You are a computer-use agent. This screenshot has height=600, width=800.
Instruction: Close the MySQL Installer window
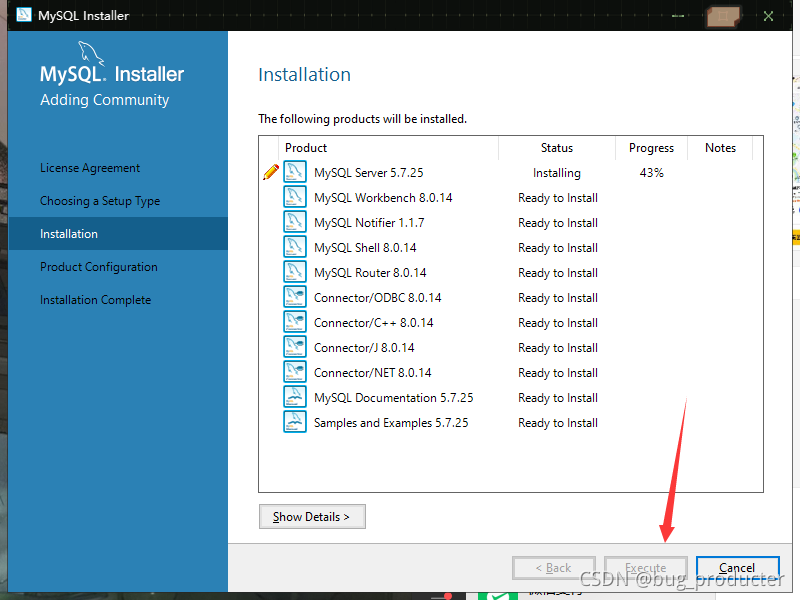(x=768, y=16)
